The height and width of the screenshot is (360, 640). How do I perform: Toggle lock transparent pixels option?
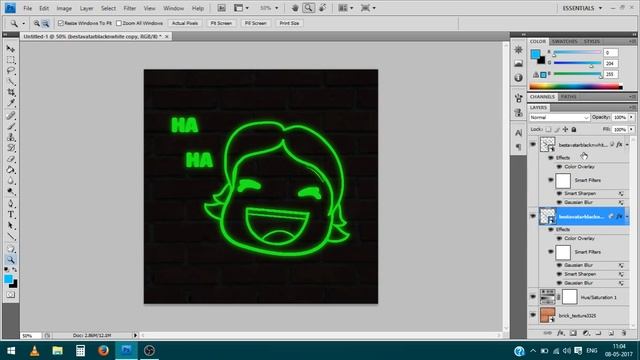pyautogui.click(x=548, y=129)
